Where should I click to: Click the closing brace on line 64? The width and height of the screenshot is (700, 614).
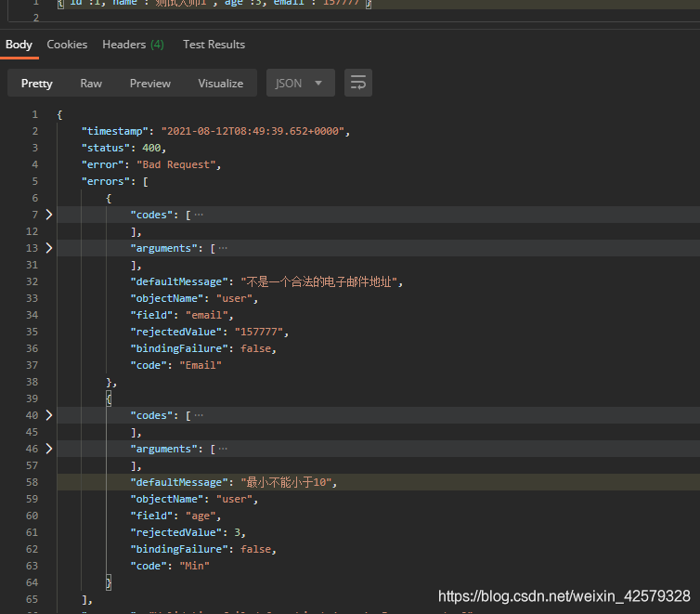coord(109,582)
